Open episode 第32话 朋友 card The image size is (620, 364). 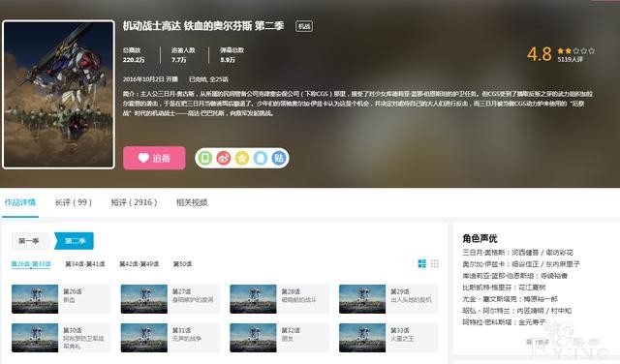coord(280,338)
